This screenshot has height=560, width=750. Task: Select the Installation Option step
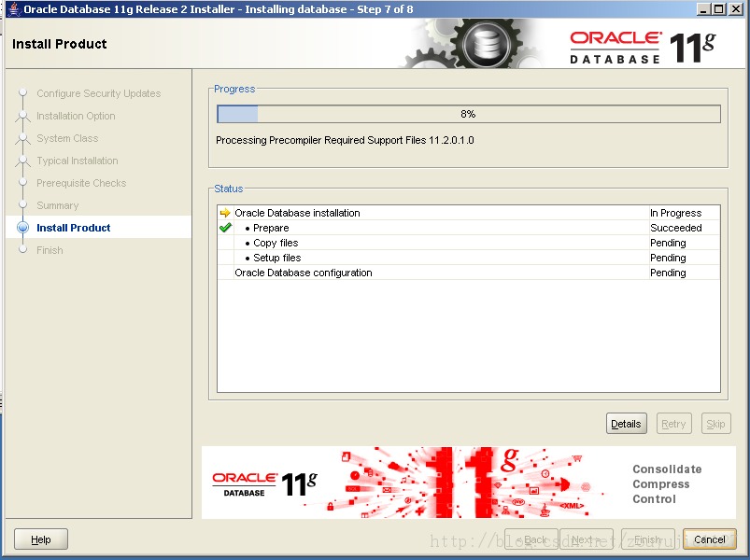coord(76,116)
